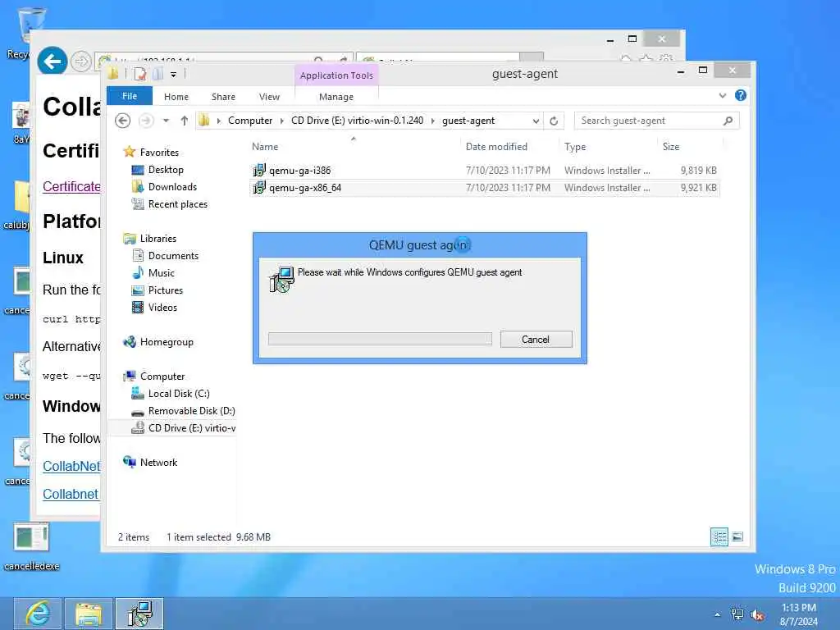Open Customize Quick Access Toolbar dropdown

pyautogui.click(x=174, y=75)
